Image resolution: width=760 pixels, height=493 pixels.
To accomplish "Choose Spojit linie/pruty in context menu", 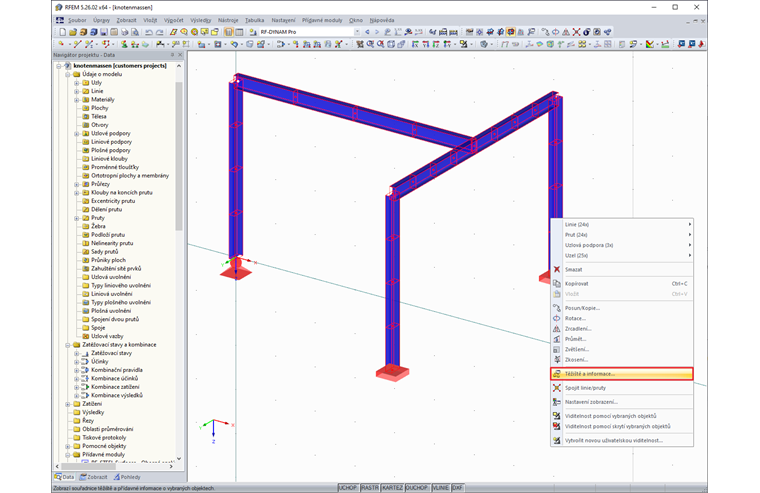I will click(x=621, y=388).
